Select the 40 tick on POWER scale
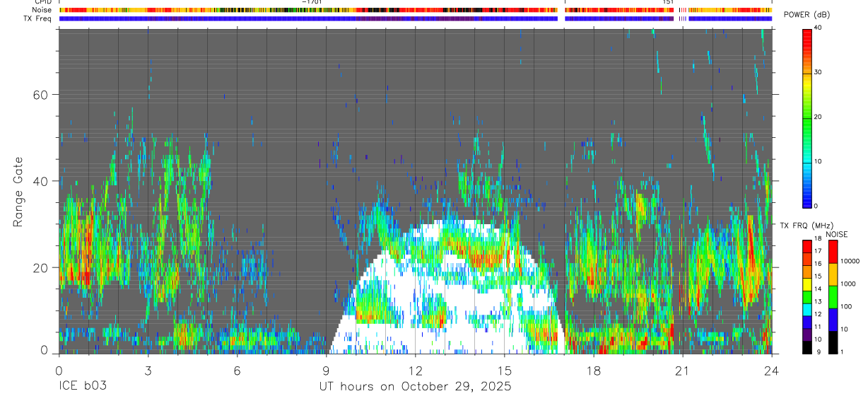The image size is (868, 401). [x=818, y=28]
